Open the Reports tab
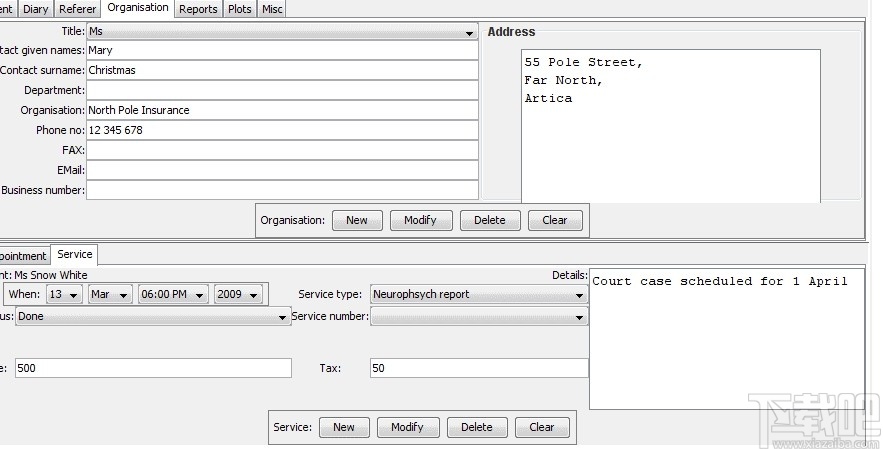883x449 pixels. tap(198, 9)
